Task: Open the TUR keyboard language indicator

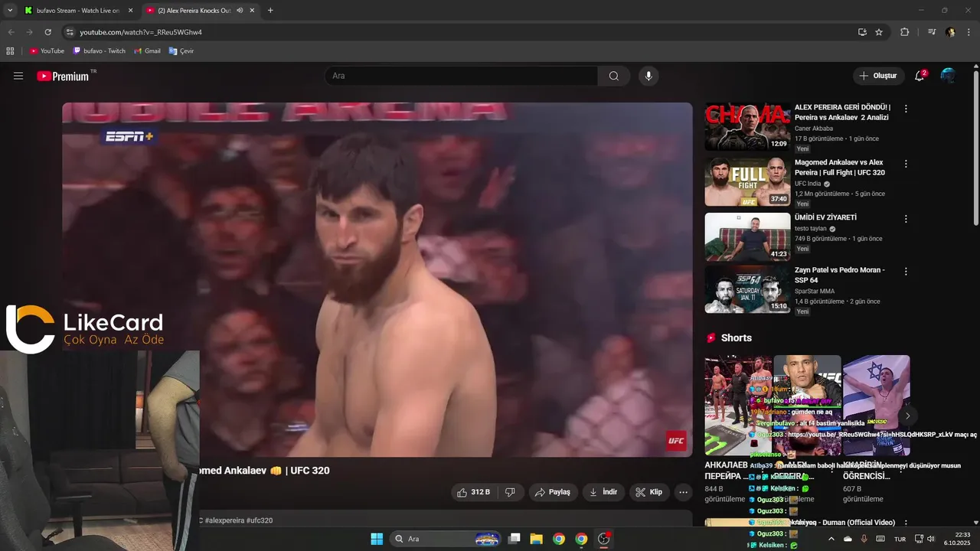Action: click(900, 539)
